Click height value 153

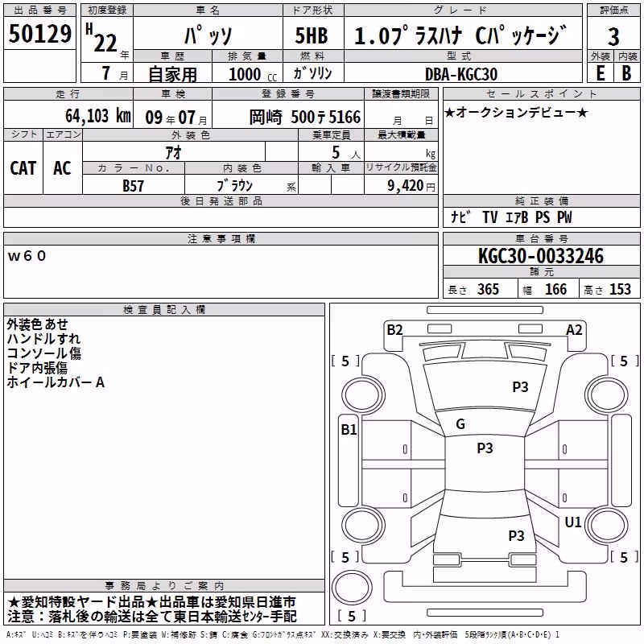(620, 290)
